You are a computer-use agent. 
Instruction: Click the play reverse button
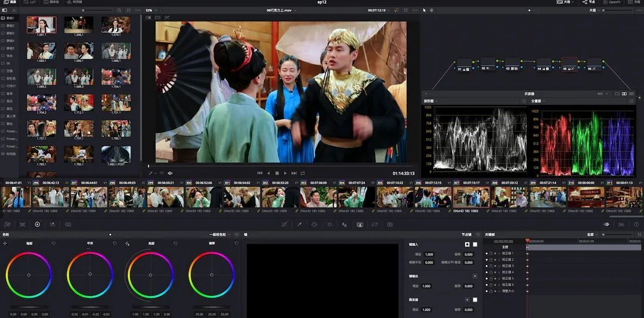[x=268, y=173]
